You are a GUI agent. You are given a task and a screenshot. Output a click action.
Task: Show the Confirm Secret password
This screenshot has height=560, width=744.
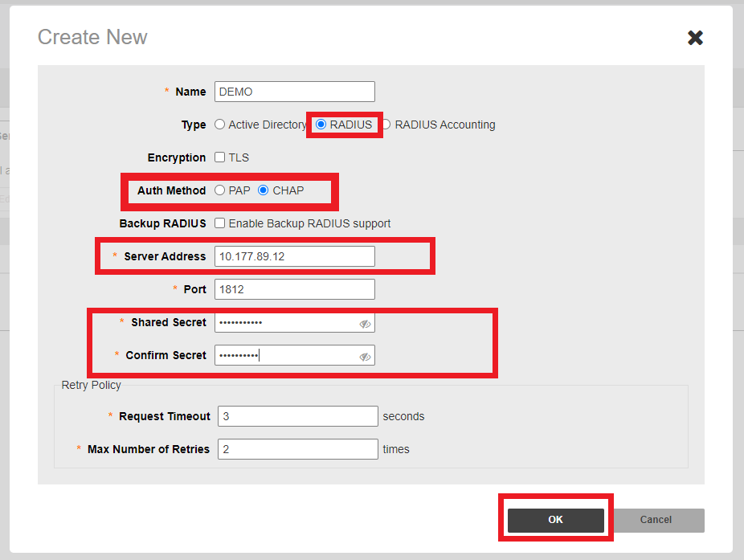(x=365, y=357)
